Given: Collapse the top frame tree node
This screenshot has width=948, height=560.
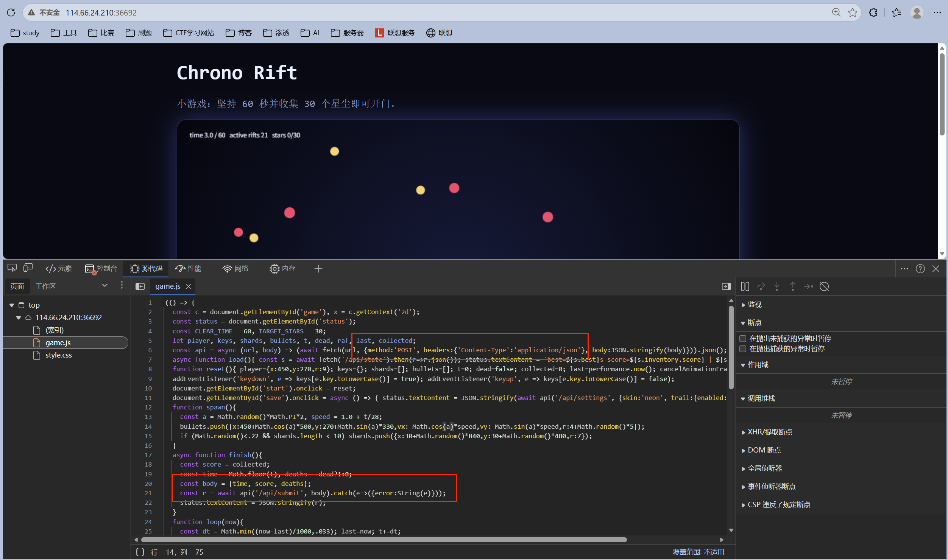Looking at the screenshot, I should pos(12,305).
